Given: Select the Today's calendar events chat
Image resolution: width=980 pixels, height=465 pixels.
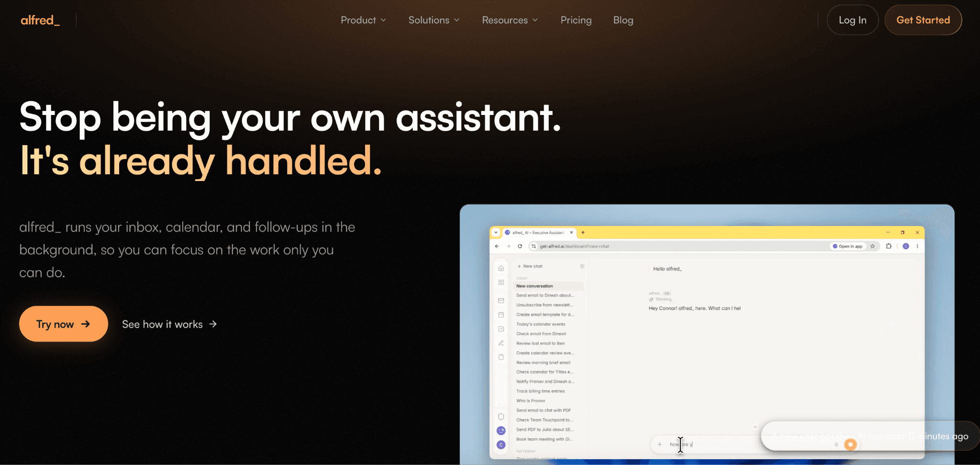Looking at the screenshot, I should click(541, 324).
